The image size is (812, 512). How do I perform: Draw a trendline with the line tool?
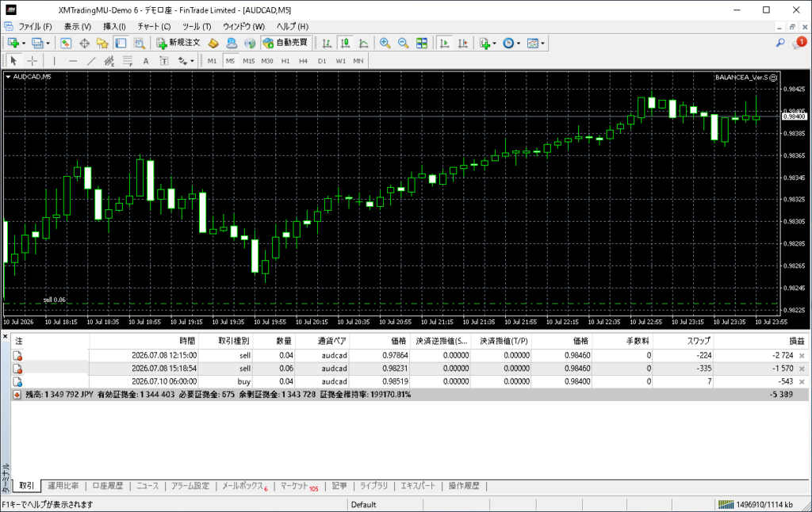click(x=91, y=61)
